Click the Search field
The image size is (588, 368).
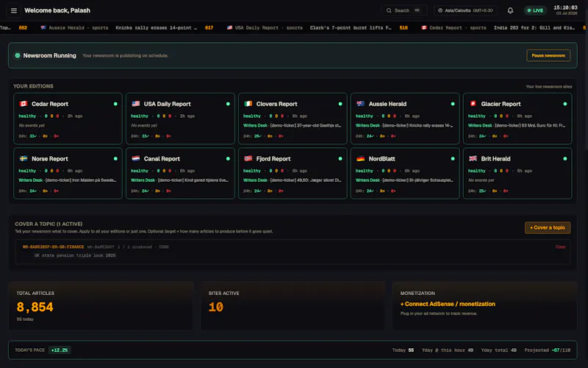pyautogui.click(x=404, y=10)
